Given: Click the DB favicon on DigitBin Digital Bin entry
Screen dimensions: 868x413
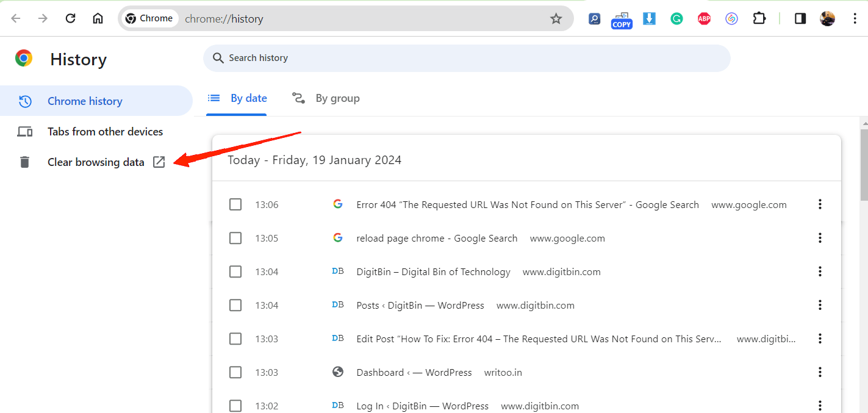Looking at the screenshot, I should coord(338,271).
